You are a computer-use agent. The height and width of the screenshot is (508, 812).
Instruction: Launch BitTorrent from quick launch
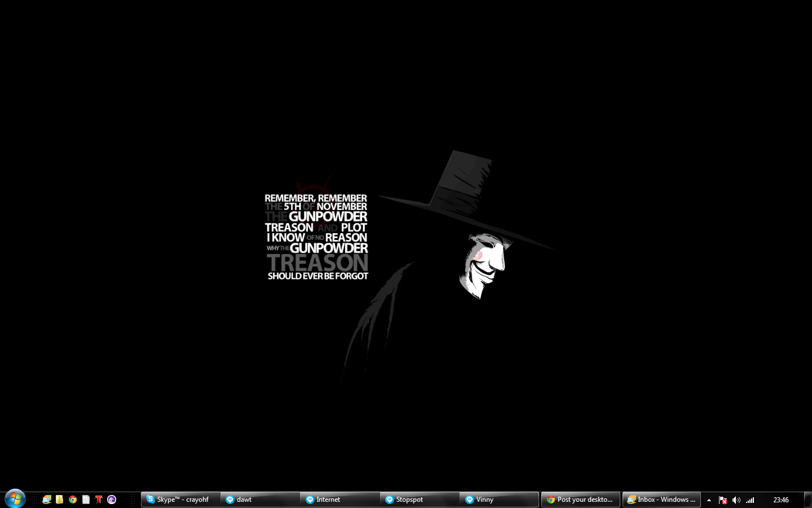(112, 500)
